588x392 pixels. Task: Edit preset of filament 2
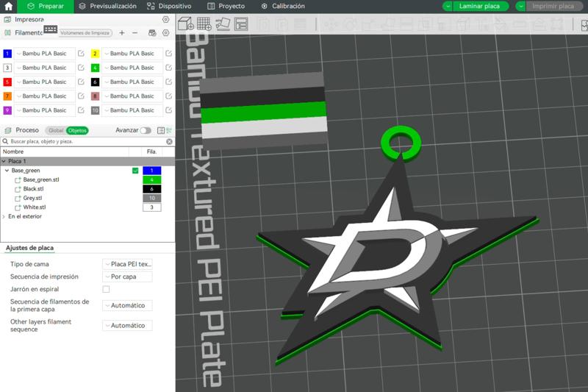(x=169, y=54)
